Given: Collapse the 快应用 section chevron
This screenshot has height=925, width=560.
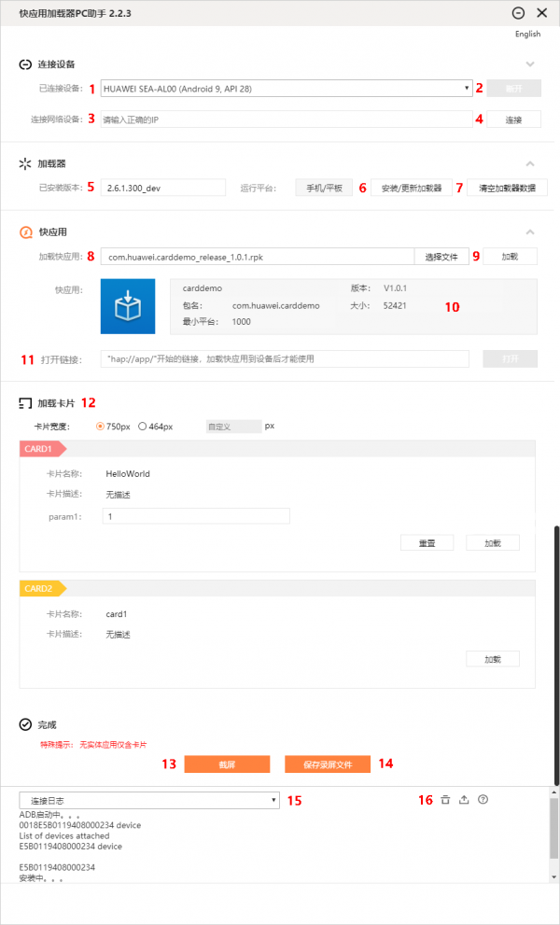Looking at the screenshot, I should point(530,231).
